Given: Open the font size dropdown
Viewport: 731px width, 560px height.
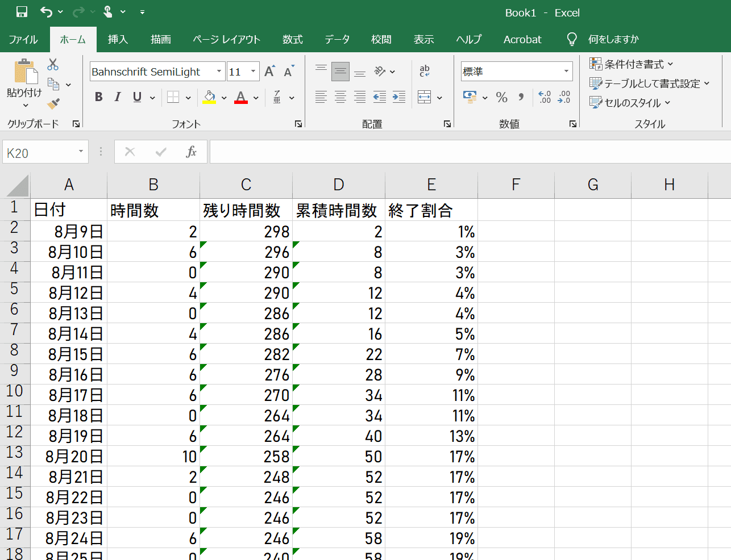Looking at the screenshot, I should pos(254,72).
